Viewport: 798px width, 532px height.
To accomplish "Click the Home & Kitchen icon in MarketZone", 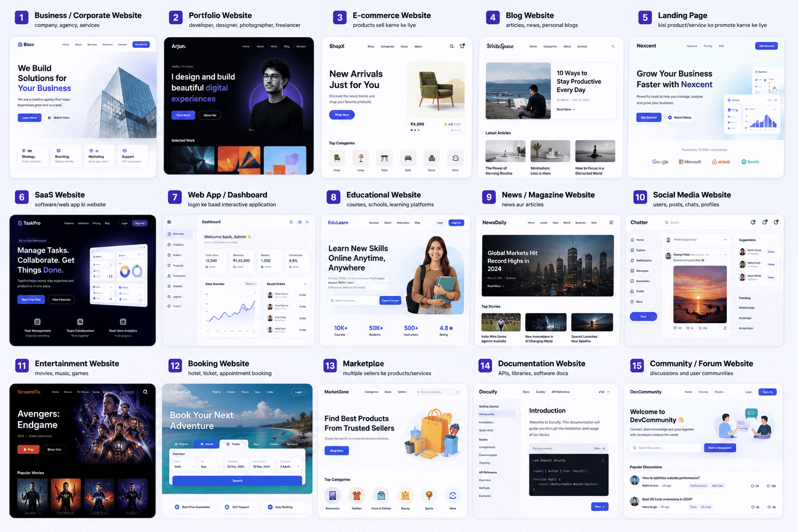I will click(381, 495).
